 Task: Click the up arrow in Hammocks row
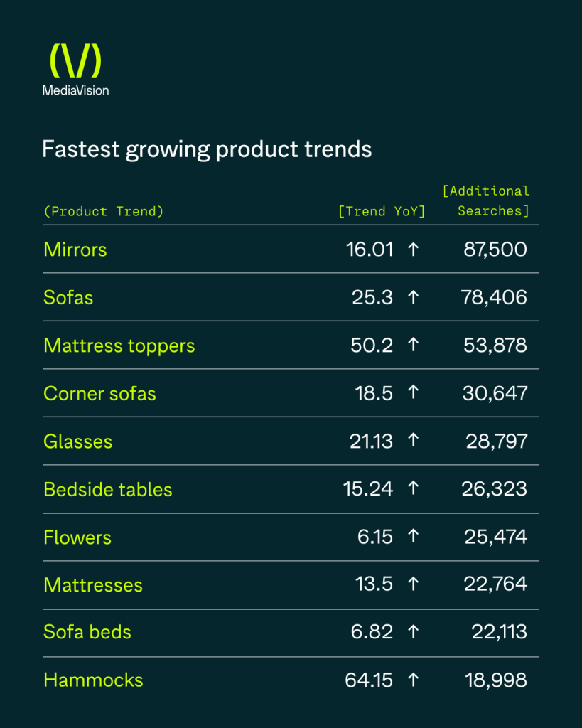(x=413, y=680)
